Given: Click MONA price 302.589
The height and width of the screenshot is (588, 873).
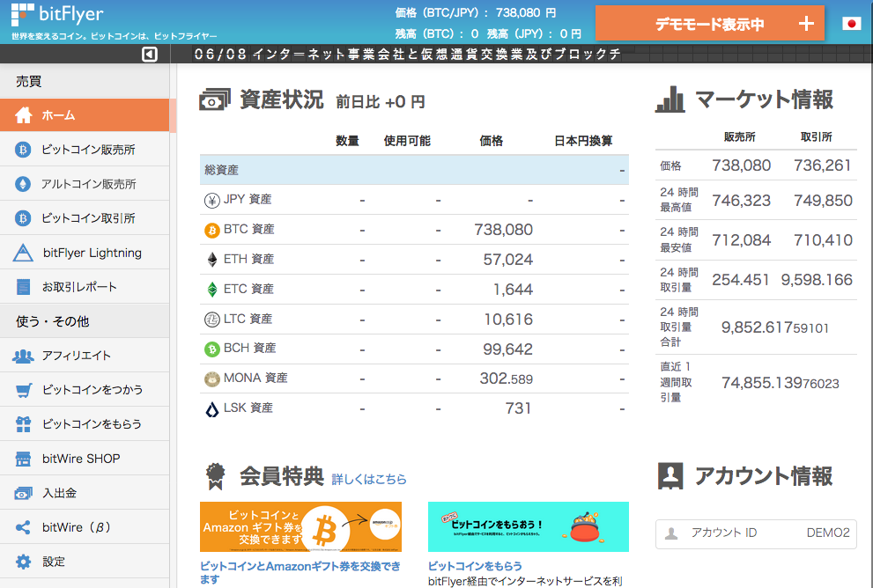Looking at the screenshot, I should click(x=507, y=379).
